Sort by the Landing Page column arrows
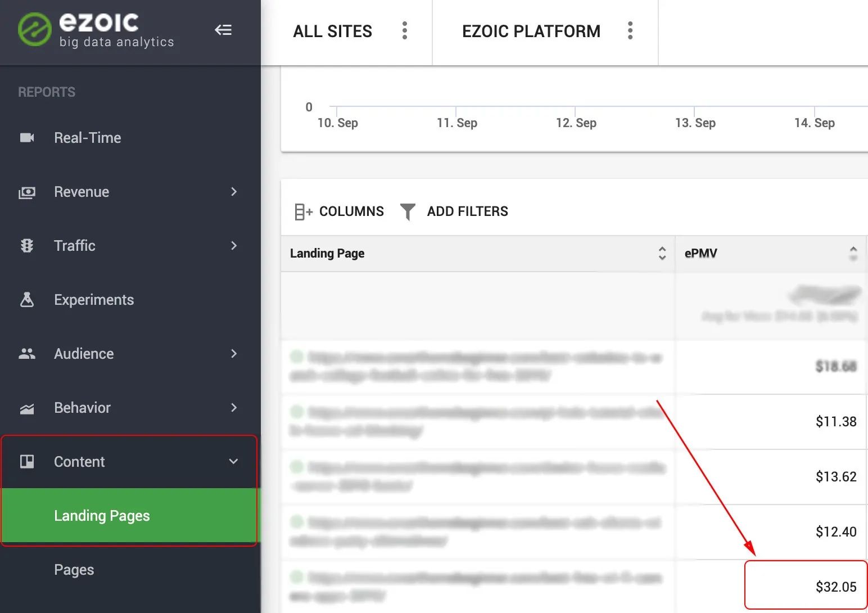The width and height of the screenshot is (868, 613). tap(662, 254)
